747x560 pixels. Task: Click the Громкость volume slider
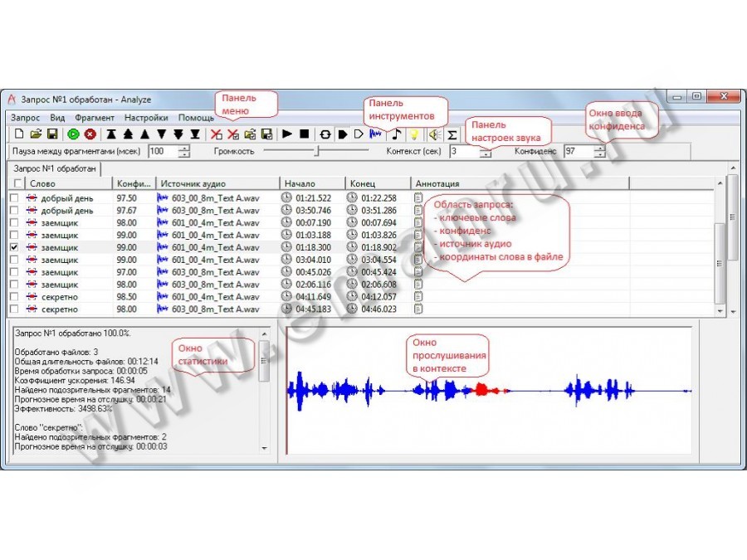315,151
